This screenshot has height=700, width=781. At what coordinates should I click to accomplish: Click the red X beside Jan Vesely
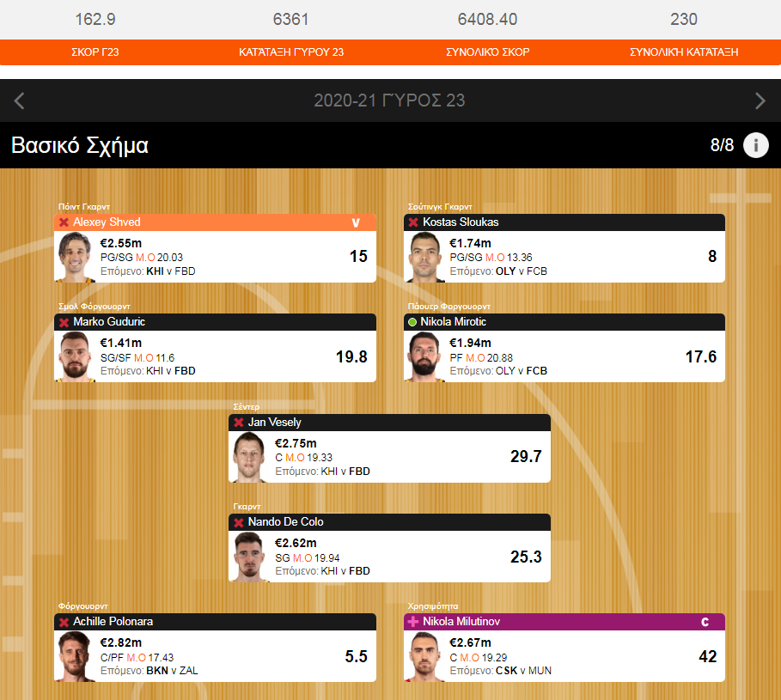coord(239,423)
